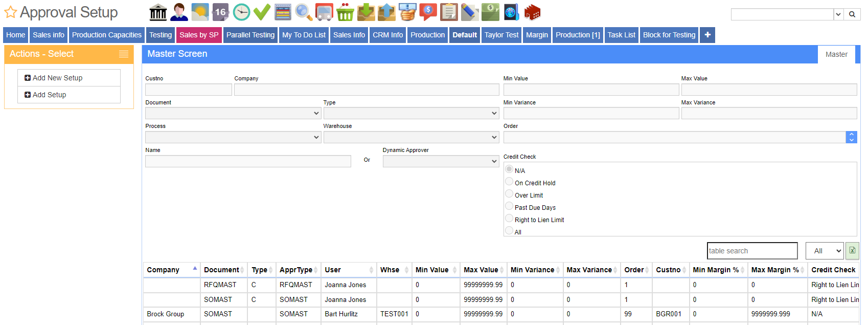Choose the Past Due Days credit option

click(x=509, y=206)
